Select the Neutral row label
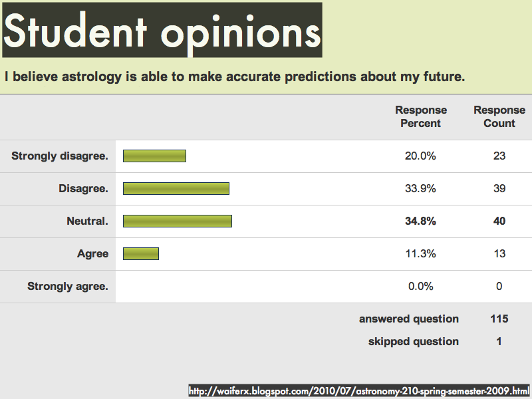 (x=87, y=221)
